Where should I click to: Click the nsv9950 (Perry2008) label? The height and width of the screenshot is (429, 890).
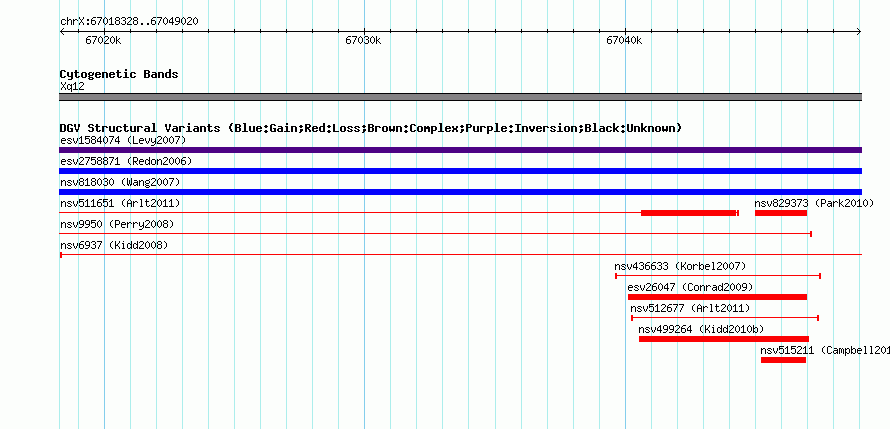coord(117,224)
